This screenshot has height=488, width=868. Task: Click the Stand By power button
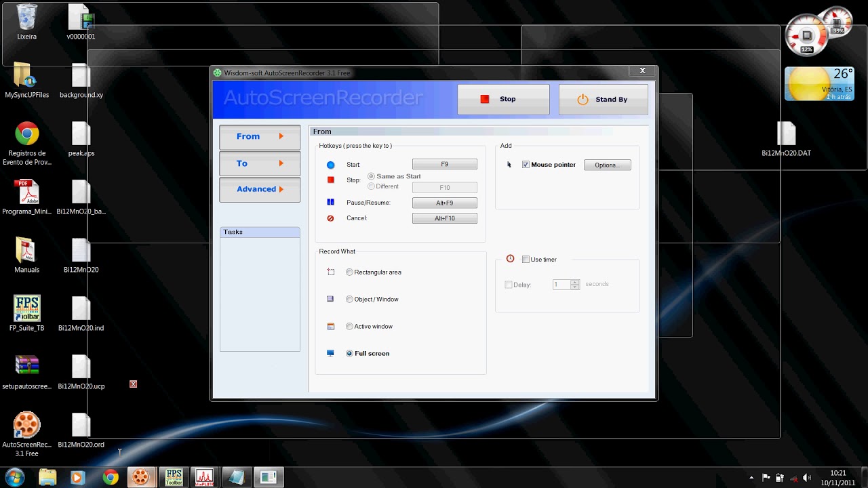(x=603, y=100)
